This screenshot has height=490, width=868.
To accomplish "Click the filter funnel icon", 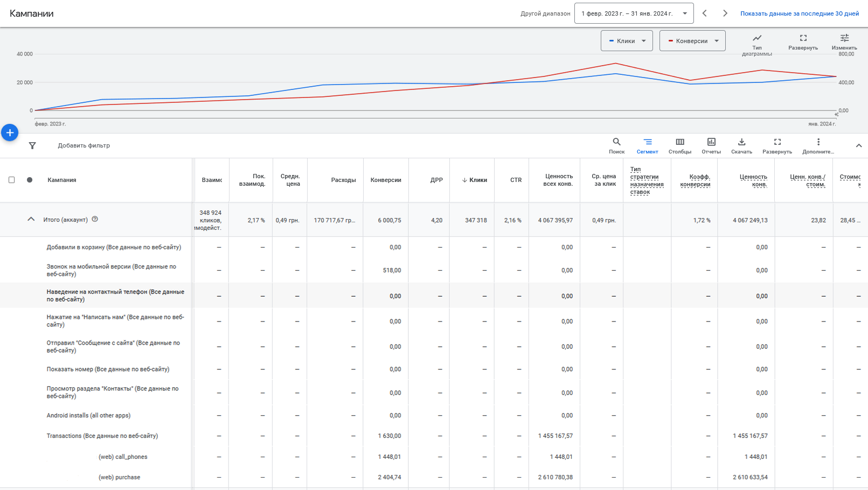I will (32, 145).
